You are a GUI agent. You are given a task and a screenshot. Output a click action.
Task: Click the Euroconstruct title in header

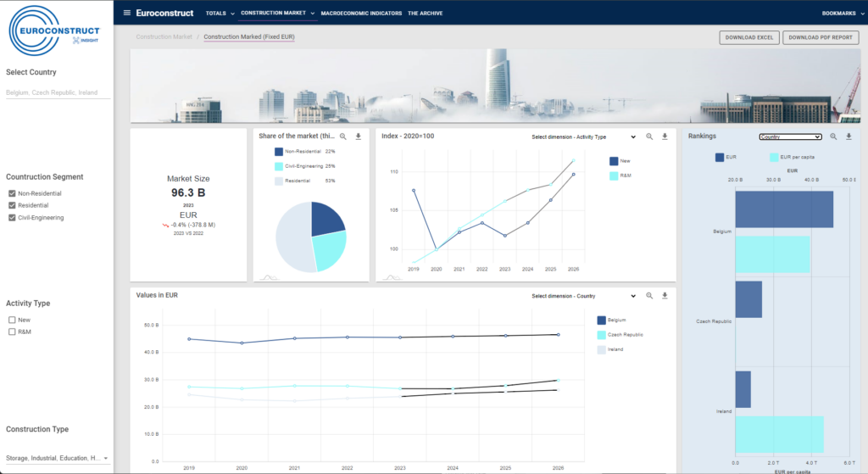164,13
